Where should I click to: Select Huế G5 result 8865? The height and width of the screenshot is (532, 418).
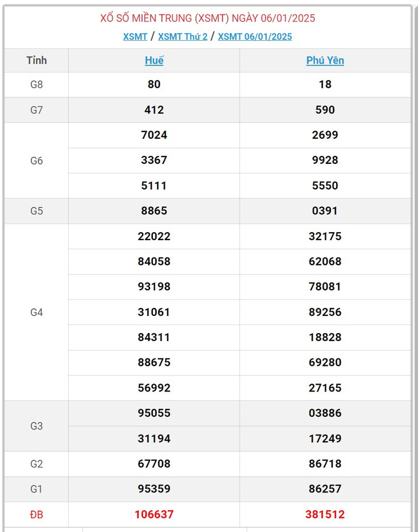coord(154,211)
